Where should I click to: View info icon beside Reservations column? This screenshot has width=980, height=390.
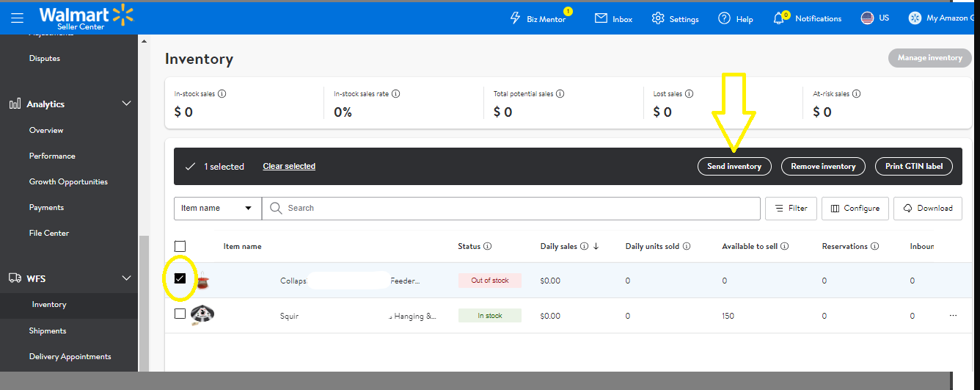point(876,247)
